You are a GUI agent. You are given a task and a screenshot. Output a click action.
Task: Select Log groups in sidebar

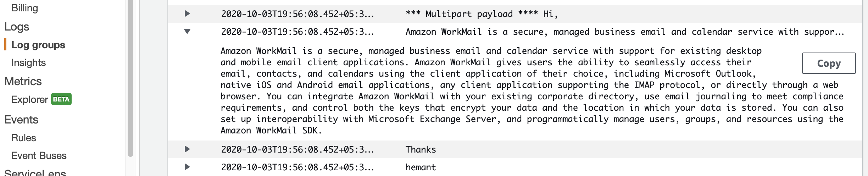pyautogui.click(x=38, y=45)
